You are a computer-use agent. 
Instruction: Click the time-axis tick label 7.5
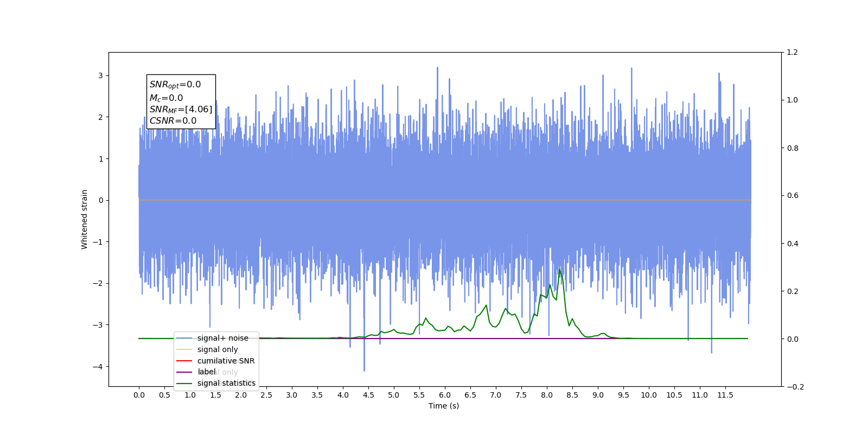coord(521,395)
